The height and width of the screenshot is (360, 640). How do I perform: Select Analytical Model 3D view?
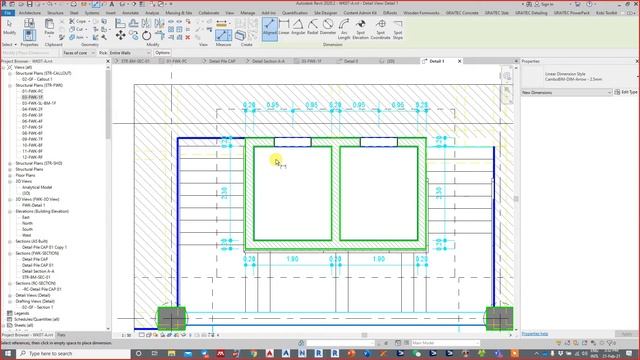click(37, 187)
